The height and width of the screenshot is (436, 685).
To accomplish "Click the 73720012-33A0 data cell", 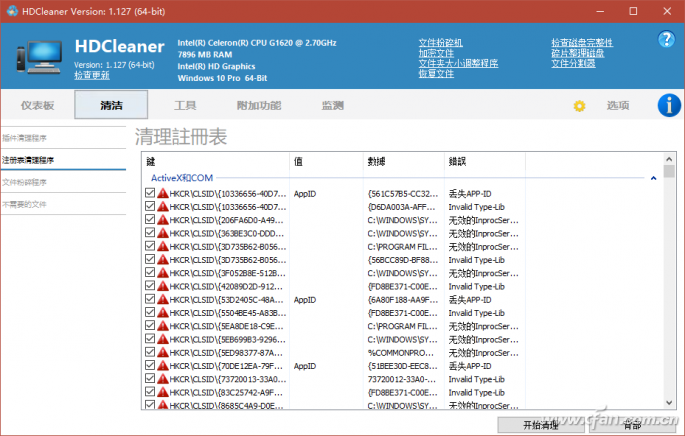I will tap(401, 379).
